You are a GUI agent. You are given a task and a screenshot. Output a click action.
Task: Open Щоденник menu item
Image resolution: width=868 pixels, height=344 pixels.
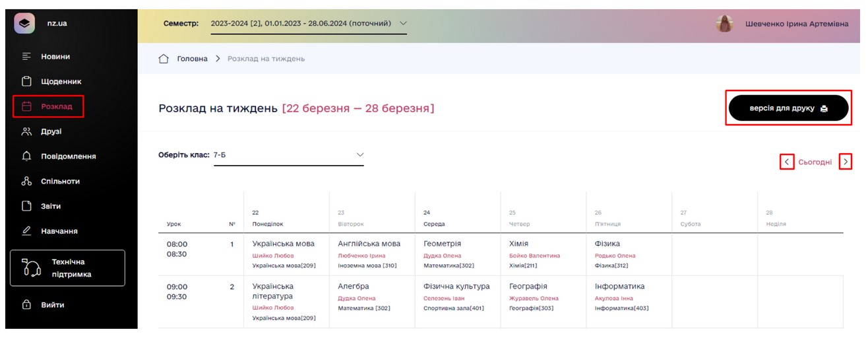61,82
